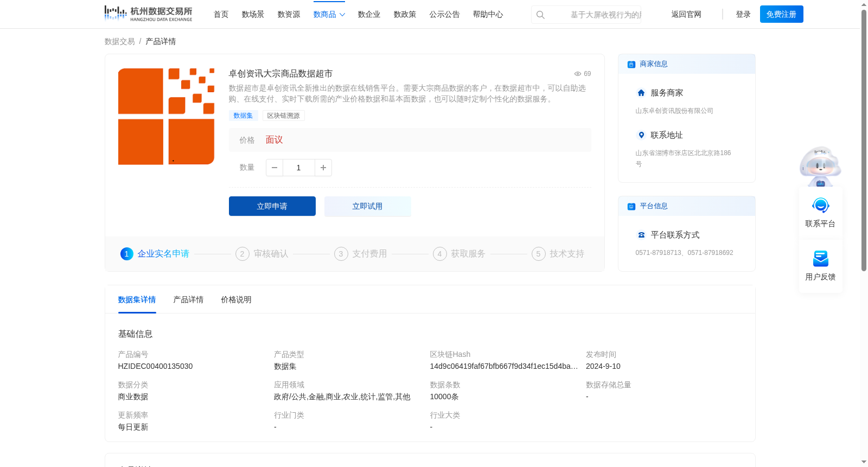Click the merchant name 山东卓创资讯股份有限公司
This screenshot has height=467, width=868.
tap(674, 111)
